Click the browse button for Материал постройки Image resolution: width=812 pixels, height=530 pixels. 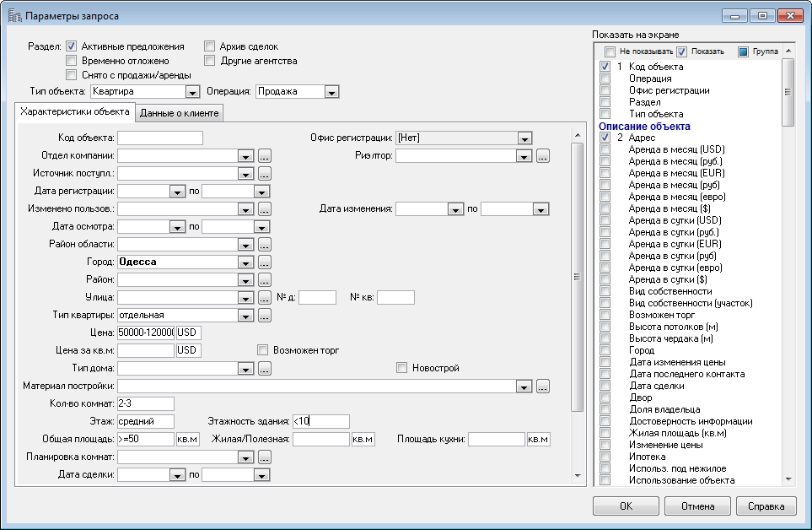542,386
